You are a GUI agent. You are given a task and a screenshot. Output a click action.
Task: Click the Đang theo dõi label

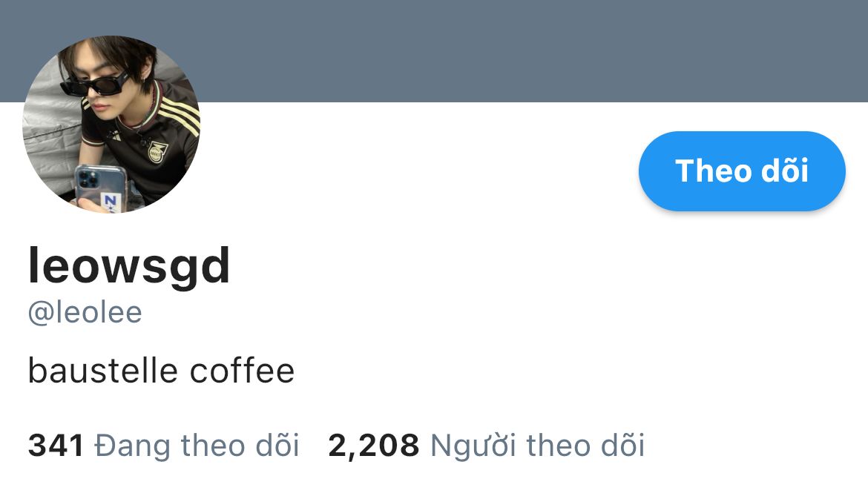(197, 446)
